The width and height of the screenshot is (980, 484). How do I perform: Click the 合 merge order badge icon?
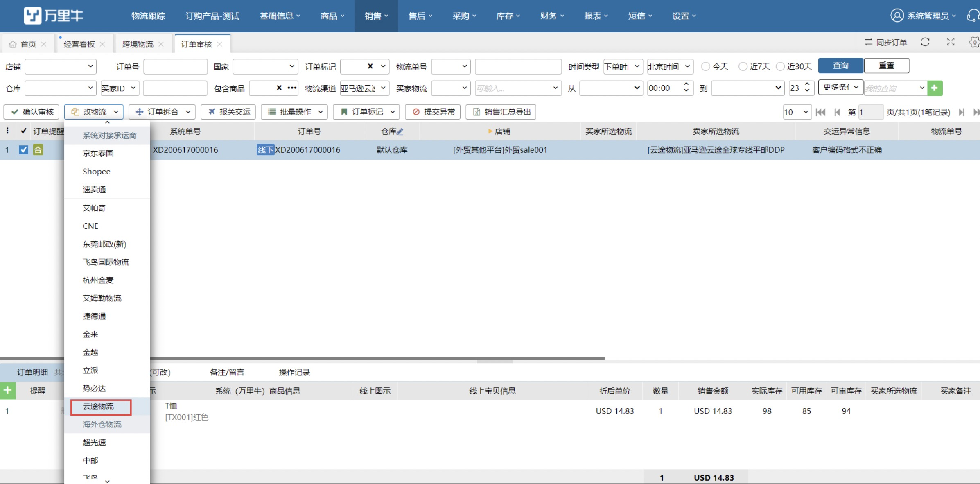click(38, 150)
